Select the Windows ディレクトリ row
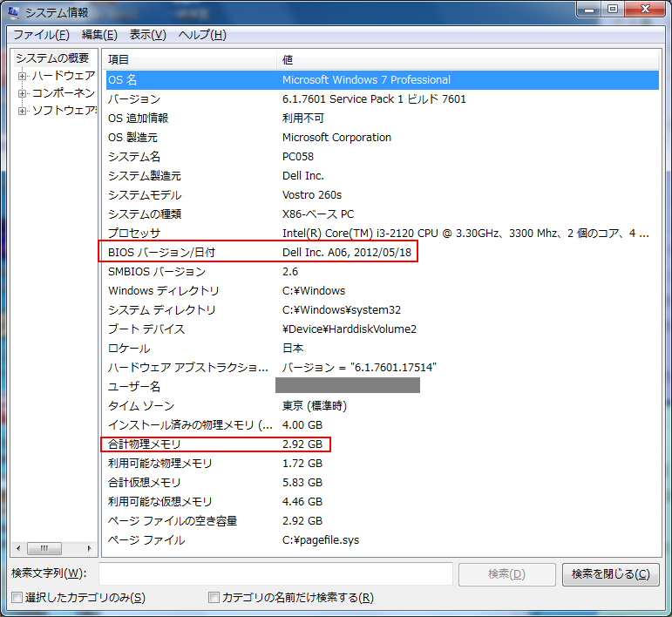The image size is (672, 617). click(x=383, y=291)
